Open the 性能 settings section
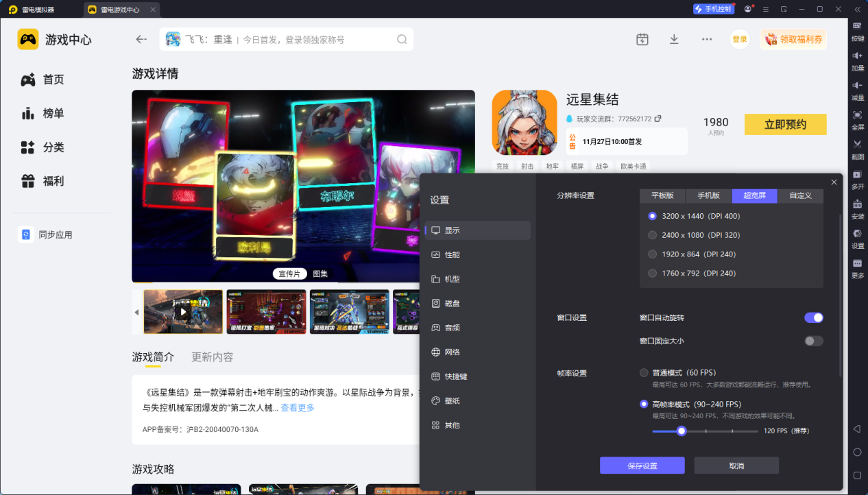This screenshot has width=868, height=495. tap(452, 254)
